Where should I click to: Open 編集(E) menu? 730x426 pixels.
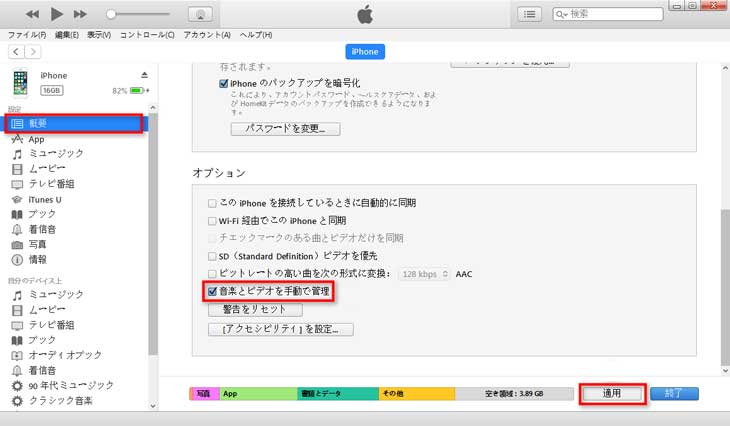67,35
